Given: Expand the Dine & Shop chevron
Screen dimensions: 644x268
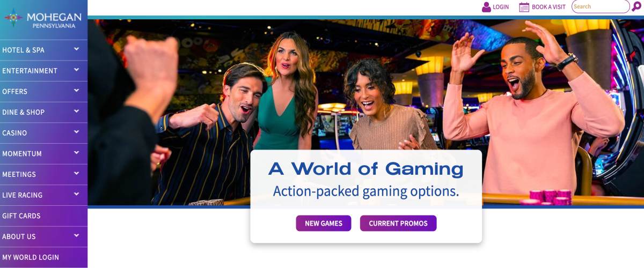Looking at the screenshot, I should click(77, 111).
